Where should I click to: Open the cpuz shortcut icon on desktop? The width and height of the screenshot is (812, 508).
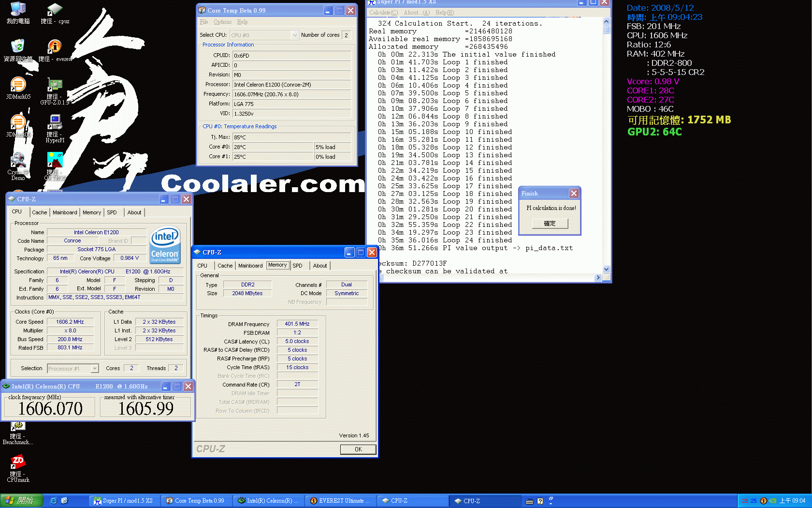[x=55, y=13]
